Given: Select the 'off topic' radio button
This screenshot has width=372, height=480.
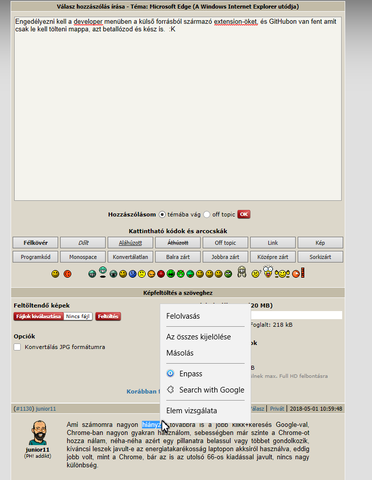Looking at the screenshot, I should point(207,214).
